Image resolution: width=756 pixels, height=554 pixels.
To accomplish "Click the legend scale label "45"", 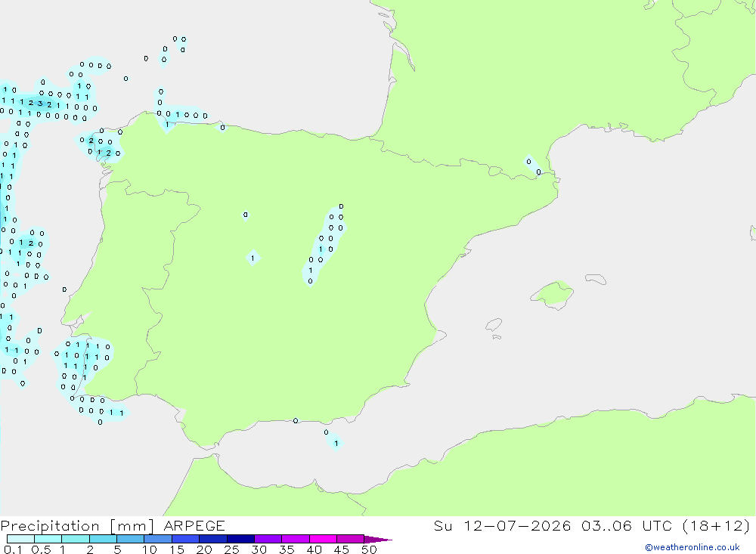I will pyautogui.click(x=342, y=549).
